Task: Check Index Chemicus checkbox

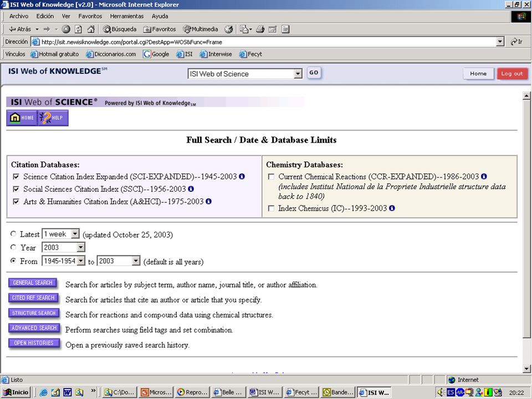Action: [271, 208]
